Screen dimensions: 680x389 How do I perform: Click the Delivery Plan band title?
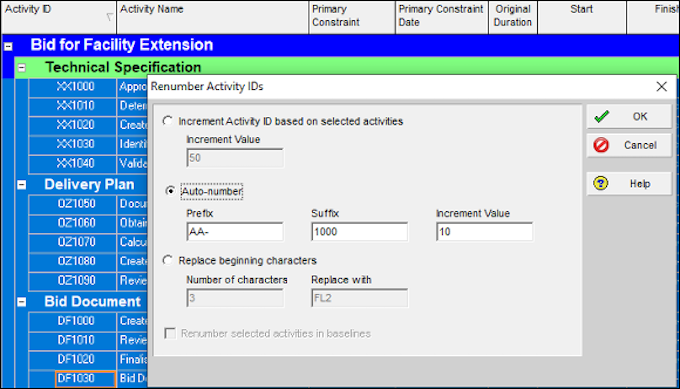89,185
